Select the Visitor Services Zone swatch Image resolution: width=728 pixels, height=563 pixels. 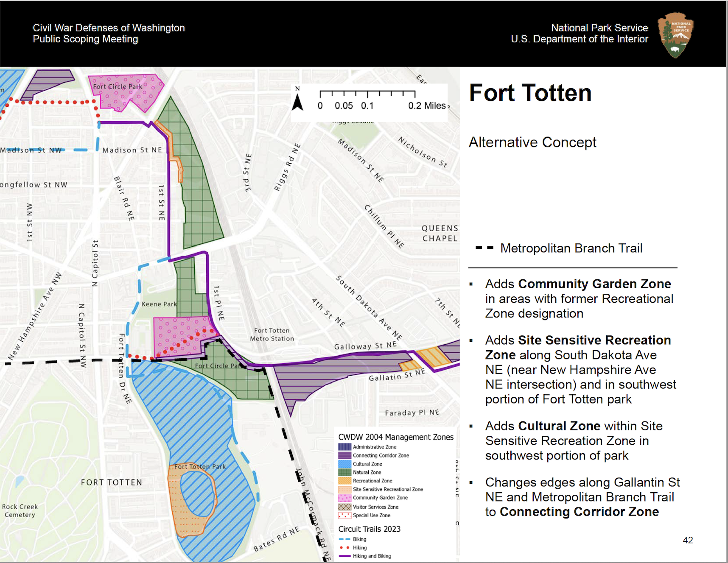[x=344, y=507]
